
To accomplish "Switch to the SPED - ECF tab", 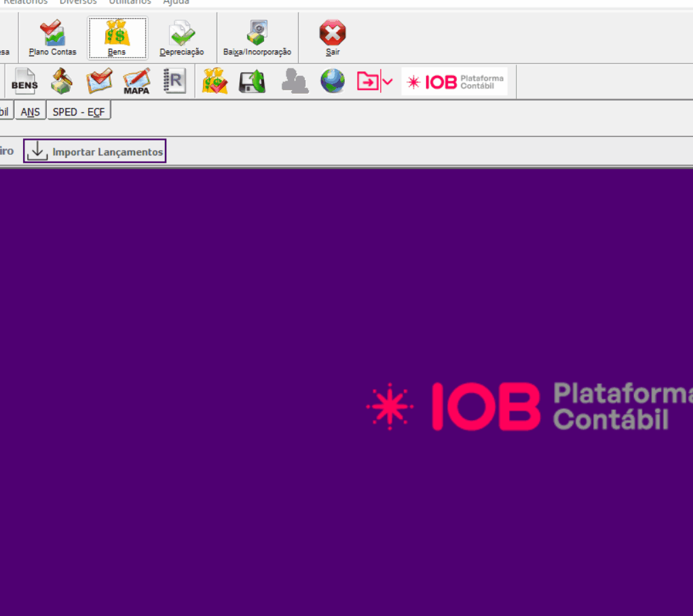I will click(78, 112).
